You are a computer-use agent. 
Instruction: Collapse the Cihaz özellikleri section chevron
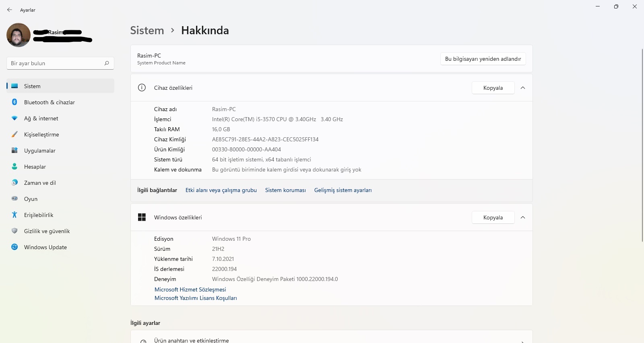pyautogui.click(x=523, y=88)
